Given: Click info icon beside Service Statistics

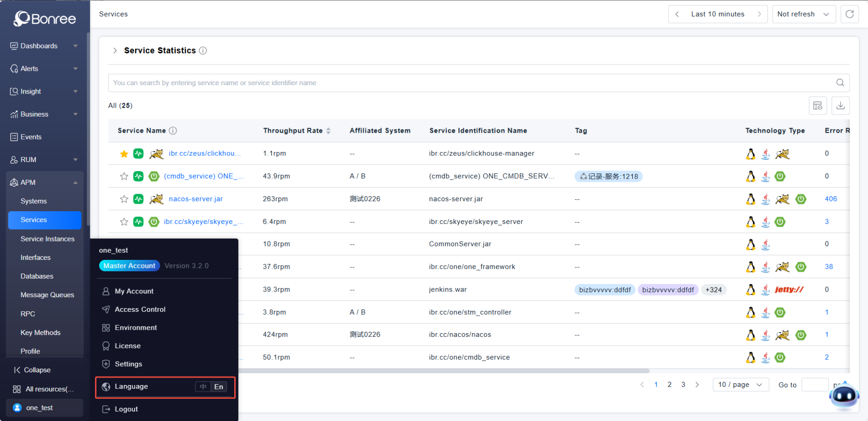Looking at the screenshot, I should pyautogui.click(x=203, y=51).
